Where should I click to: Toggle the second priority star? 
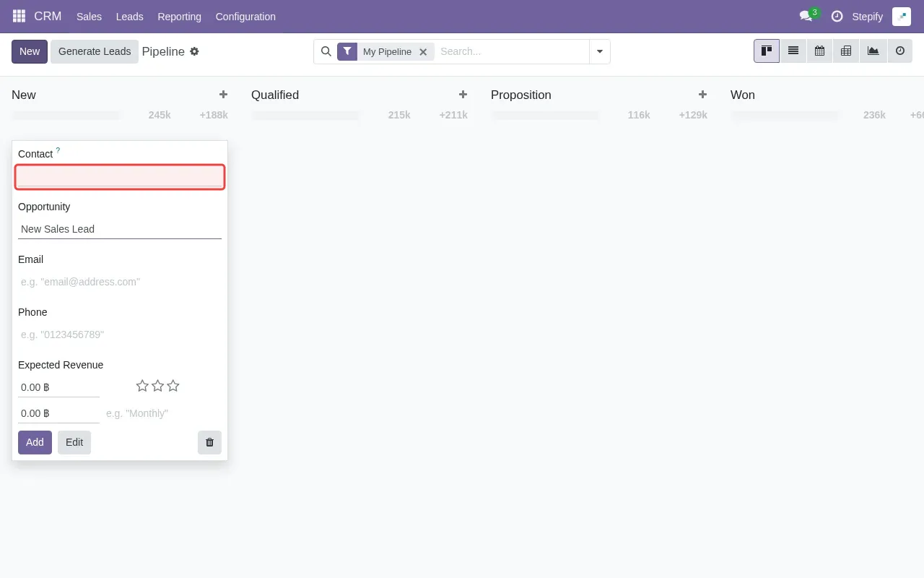[157, 386]
